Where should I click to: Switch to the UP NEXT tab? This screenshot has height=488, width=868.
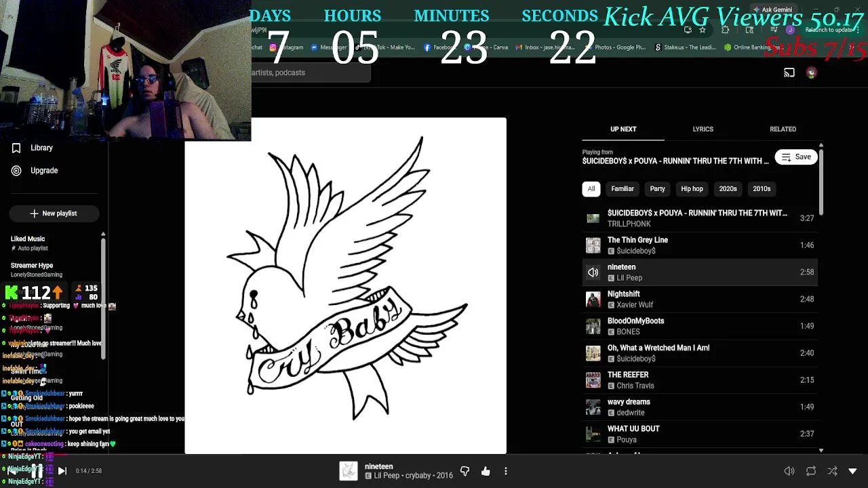click(x=623, y=129)
